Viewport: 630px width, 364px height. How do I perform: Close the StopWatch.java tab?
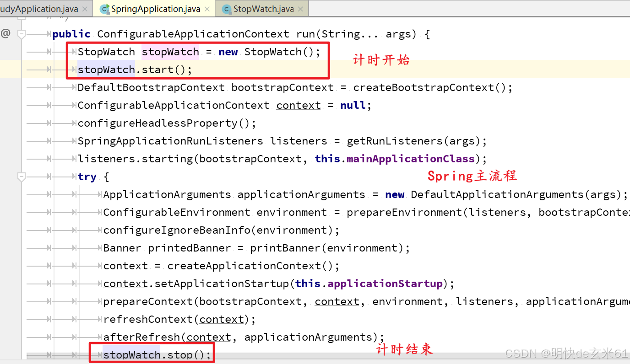(300, 9)
